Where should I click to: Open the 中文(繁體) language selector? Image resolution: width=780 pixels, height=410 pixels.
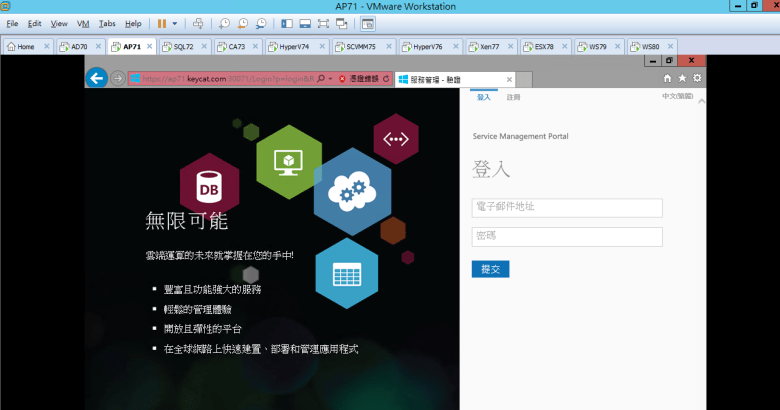(x=678, y=97)
